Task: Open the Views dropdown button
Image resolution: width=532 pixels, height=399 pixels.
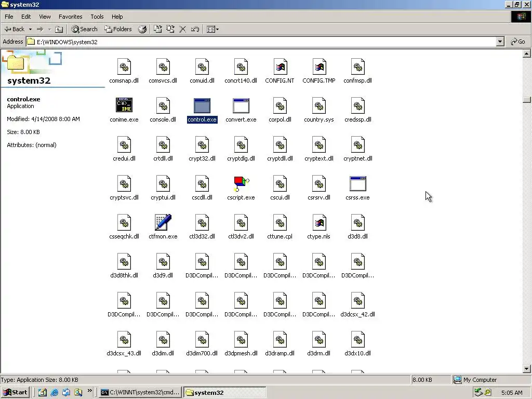Action: (x=212, y=29)
